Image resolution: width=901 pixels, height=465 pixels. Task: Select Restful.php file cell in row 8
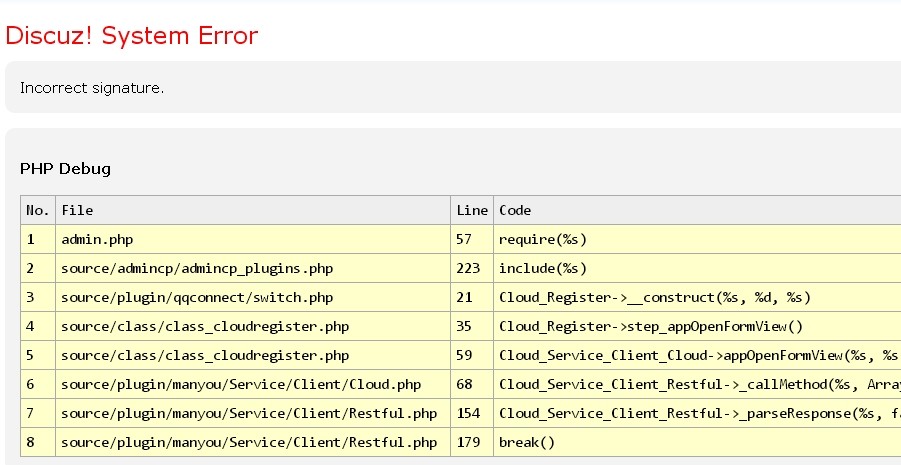[x=253, y=443]
